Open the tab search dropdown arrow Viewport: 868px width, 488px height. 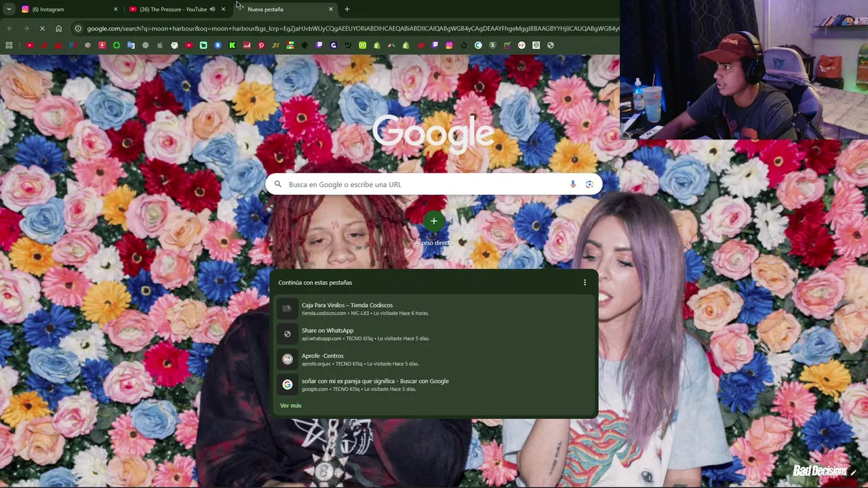point(9,9)
